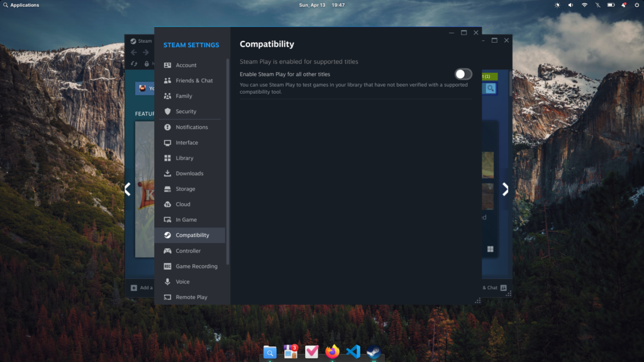Minimize the Steam Settings window
Screen dimensions: 644x362
pos(452,33)
